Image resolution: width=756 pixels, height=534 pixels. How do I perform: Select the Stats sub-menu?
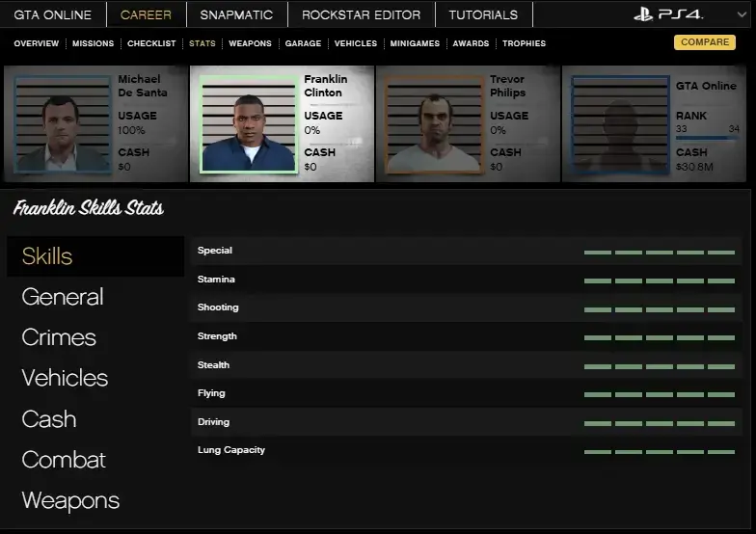pos(202,43)
